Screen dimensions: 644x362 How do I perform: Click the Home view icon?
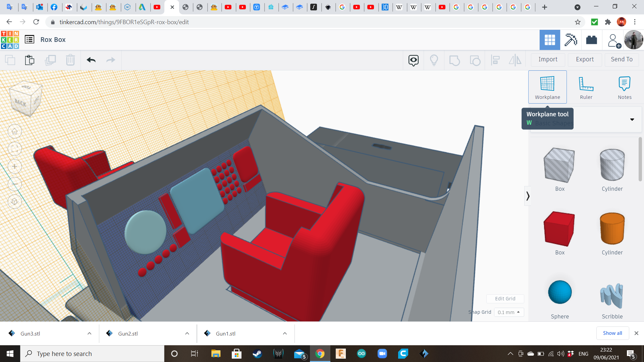(15, 131)
